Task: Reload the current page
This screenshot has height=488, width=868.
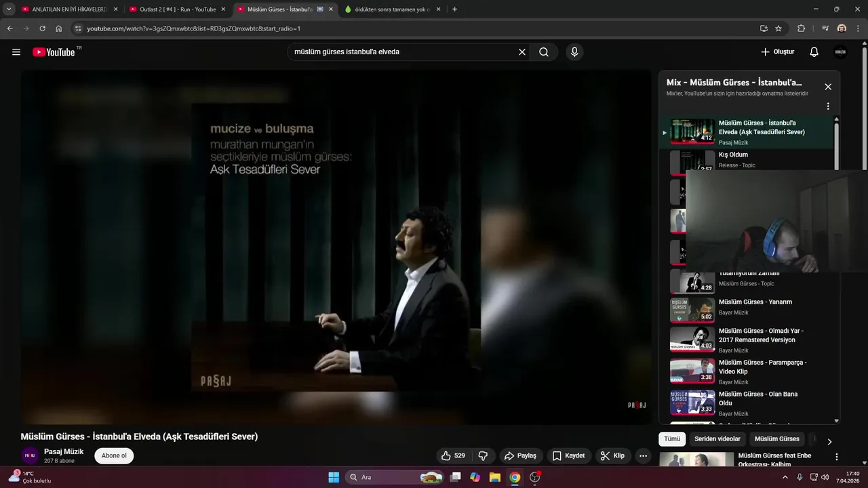Action: click(42, 28)
